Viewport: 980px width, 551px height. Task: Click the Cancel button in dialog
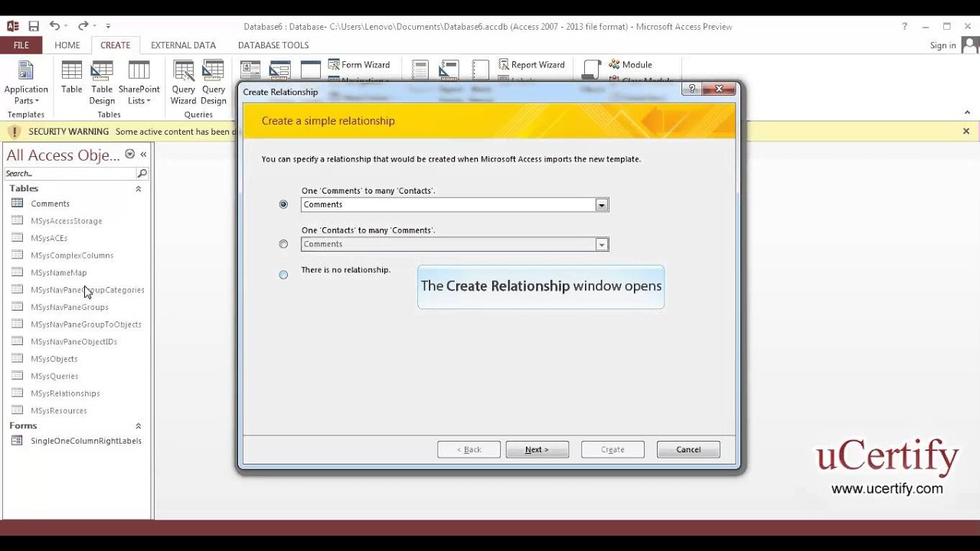(688, 449)
